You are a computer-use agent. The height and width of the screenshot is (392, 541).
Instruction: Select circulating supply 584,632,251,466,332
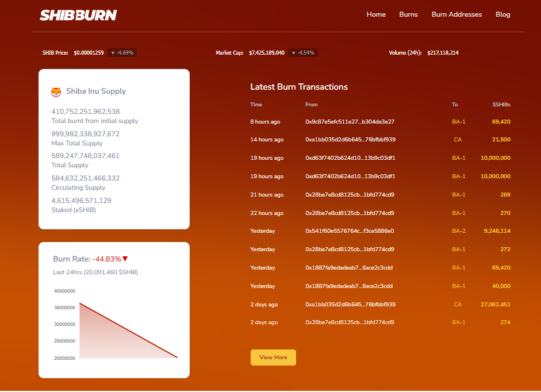(x=86, y=178)
